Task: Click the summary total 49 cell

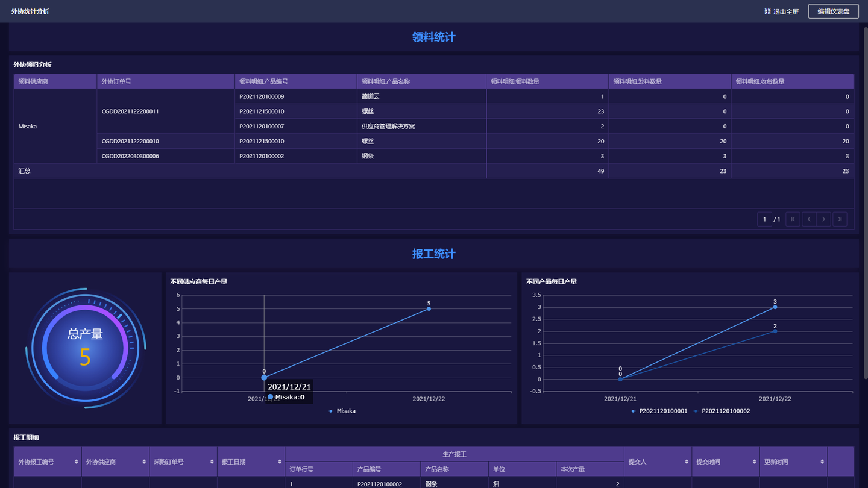Action: (547, 171)
